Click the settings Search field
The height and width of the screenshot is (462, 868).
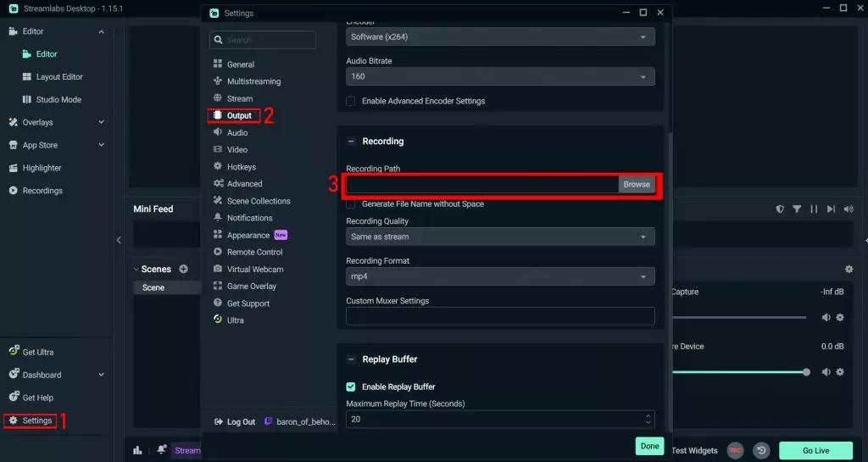pos(263,40)
